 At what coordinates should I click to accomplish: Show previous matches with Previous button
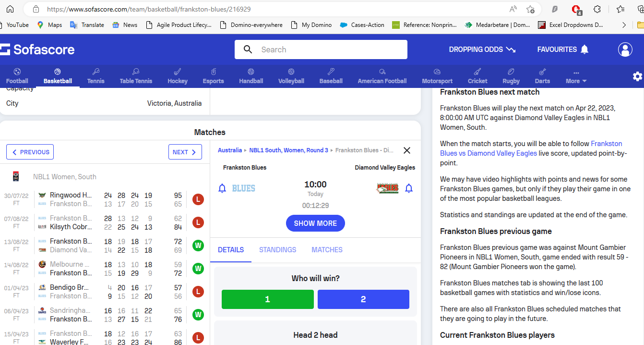pos(30,152)
